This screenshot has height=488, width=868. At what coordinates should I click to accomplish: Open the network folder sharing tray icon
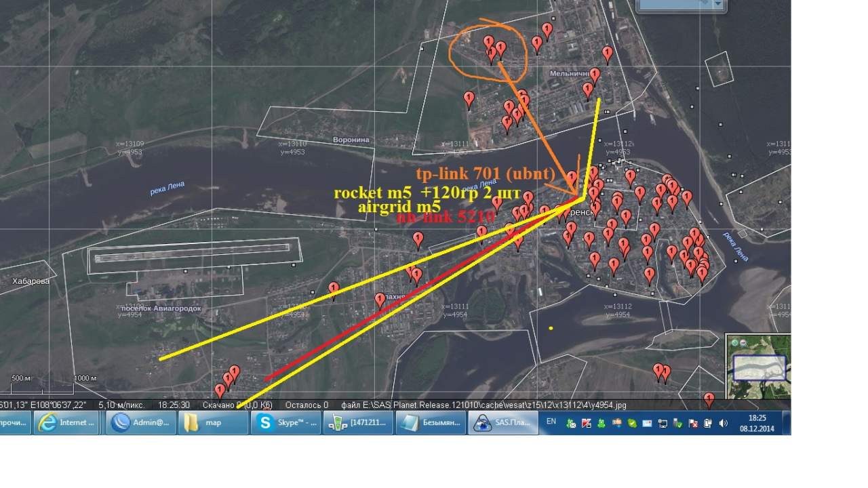click(x=617, y=424)
